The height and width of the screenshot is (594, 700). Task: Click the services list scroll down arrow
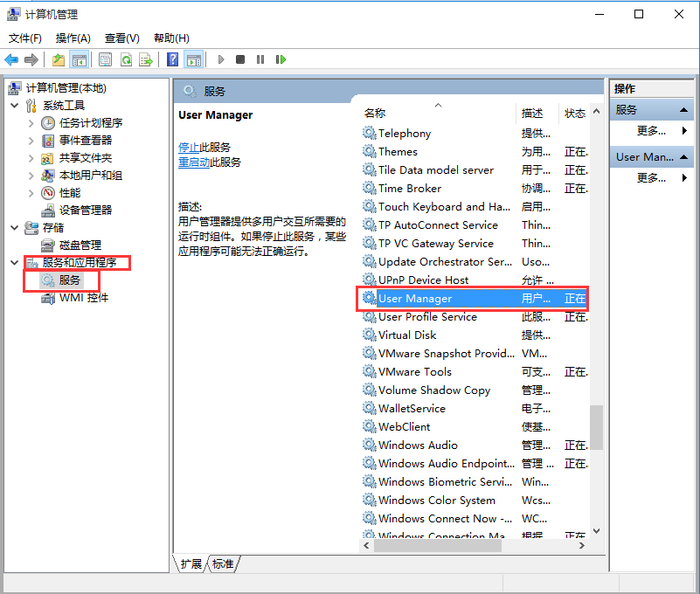click(596, 530)
